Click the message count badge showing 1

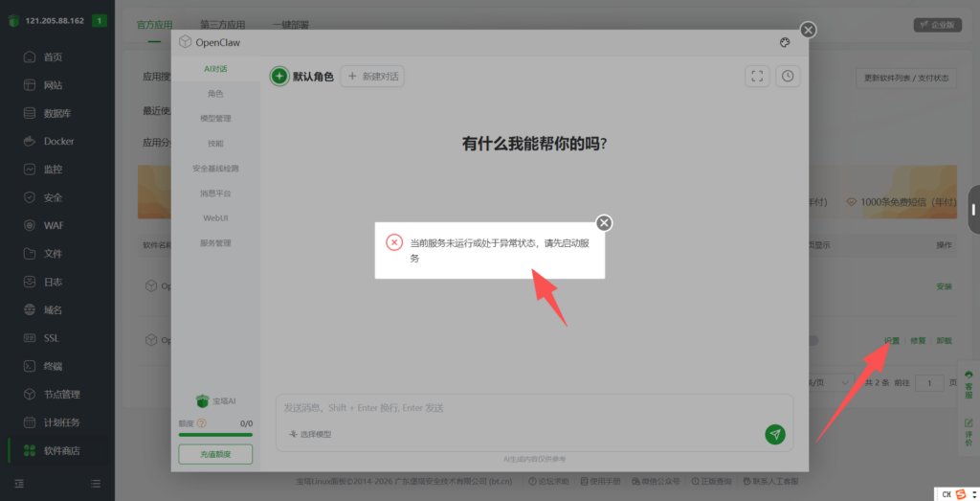pos(99,21)
